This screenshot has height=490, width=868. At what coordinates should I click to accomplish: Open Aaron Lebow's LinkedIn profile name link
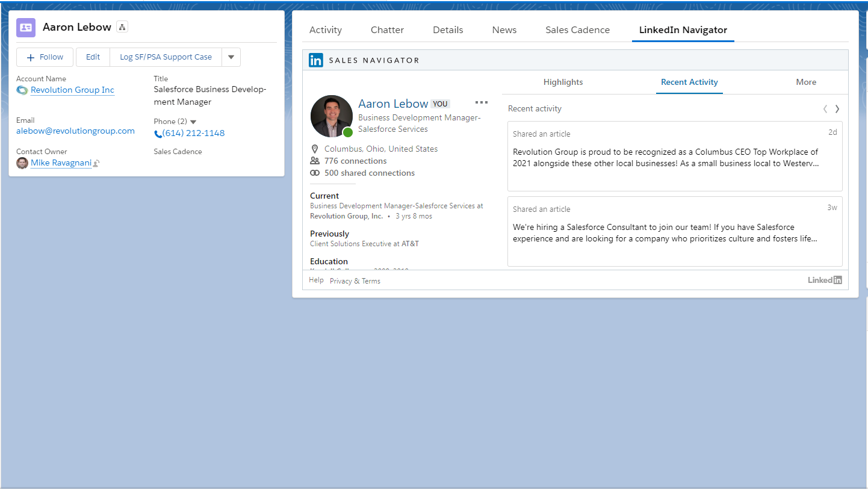393,104
